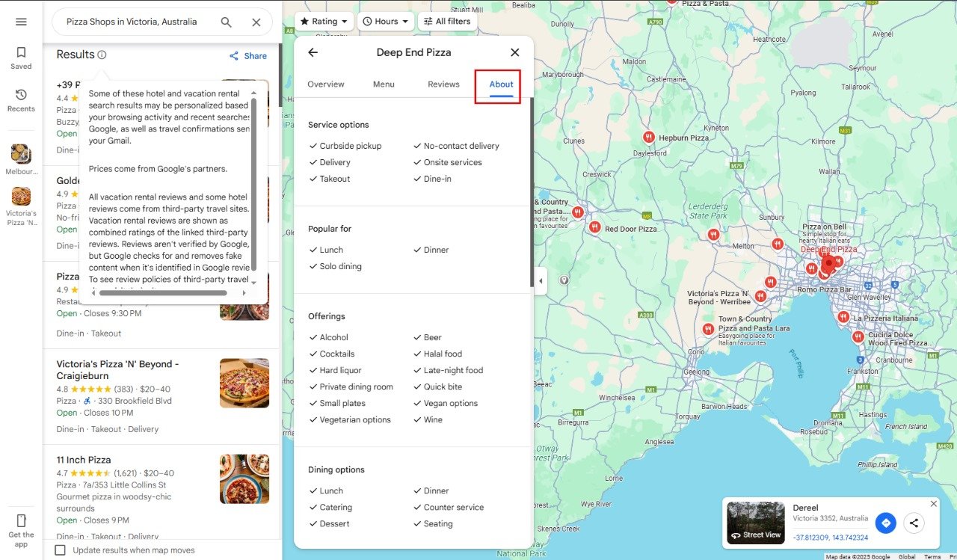Switch to the Menu tab

click(384, 84)
